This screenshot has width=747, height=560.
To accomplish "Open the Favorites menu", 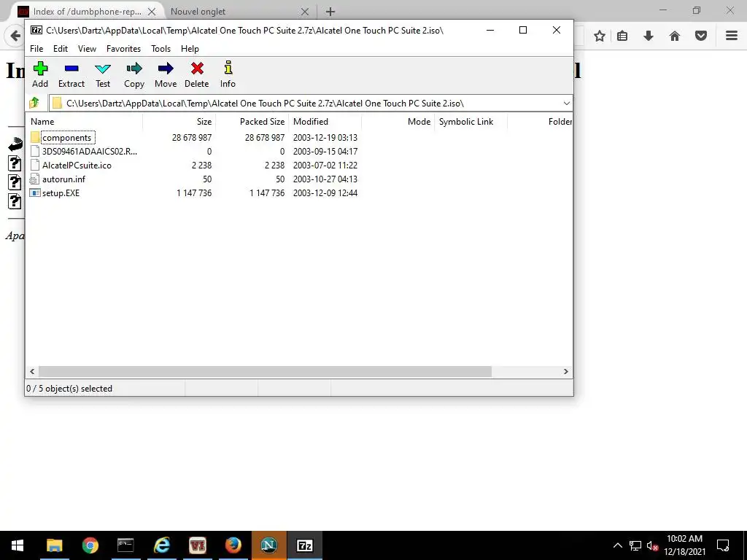I will tap(123, 49).
